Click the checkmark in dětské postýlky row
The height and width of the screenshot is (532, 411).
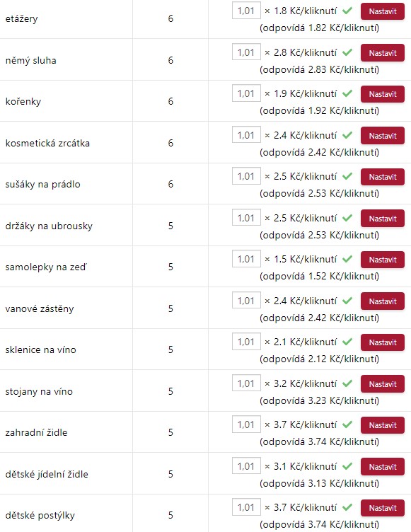click(x=347, y=507)
